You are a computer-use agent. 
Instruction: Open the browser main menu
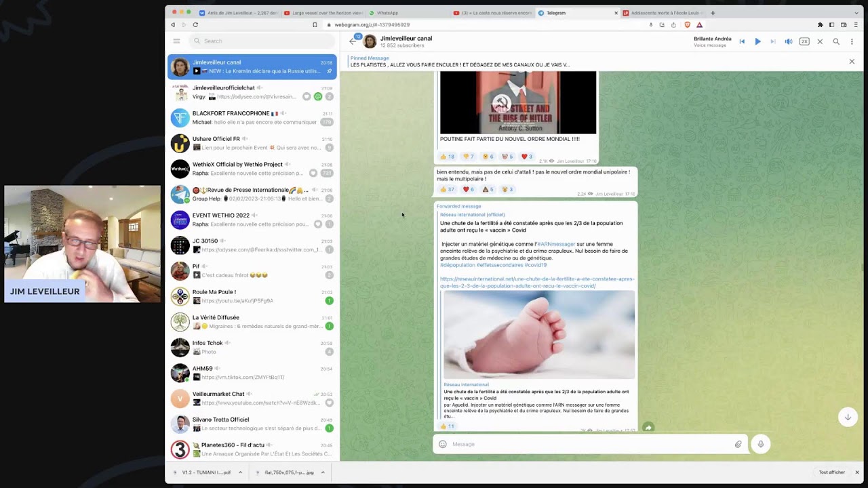[856, 24]
